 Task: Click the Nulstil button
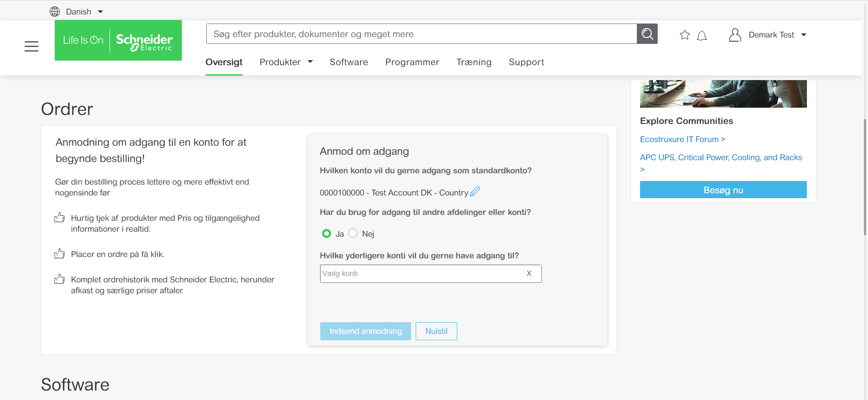tap(436, 331)
